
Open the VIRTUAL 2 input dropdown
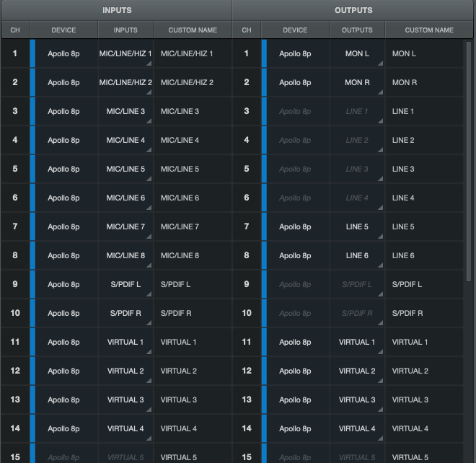coord(125,371)
